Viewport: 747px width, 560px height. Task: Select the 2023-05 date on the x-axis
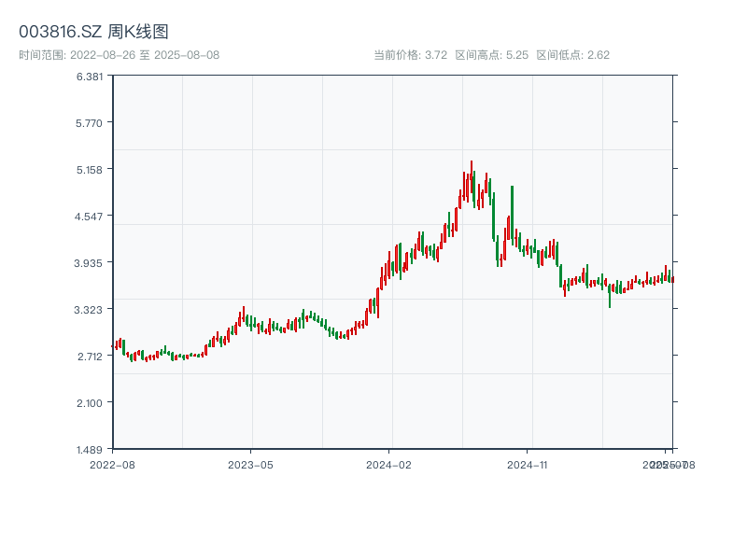250,464
